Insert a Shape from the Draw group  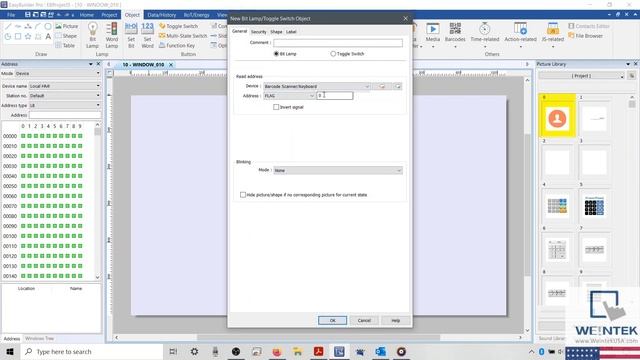click(x=66, y=36)
